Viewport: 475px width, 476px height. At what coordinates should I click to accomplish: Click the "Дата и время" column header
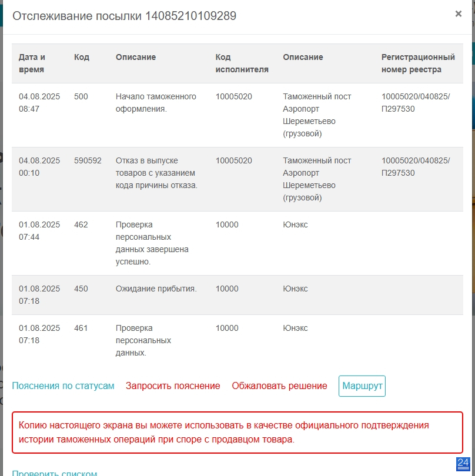point(32,63)
